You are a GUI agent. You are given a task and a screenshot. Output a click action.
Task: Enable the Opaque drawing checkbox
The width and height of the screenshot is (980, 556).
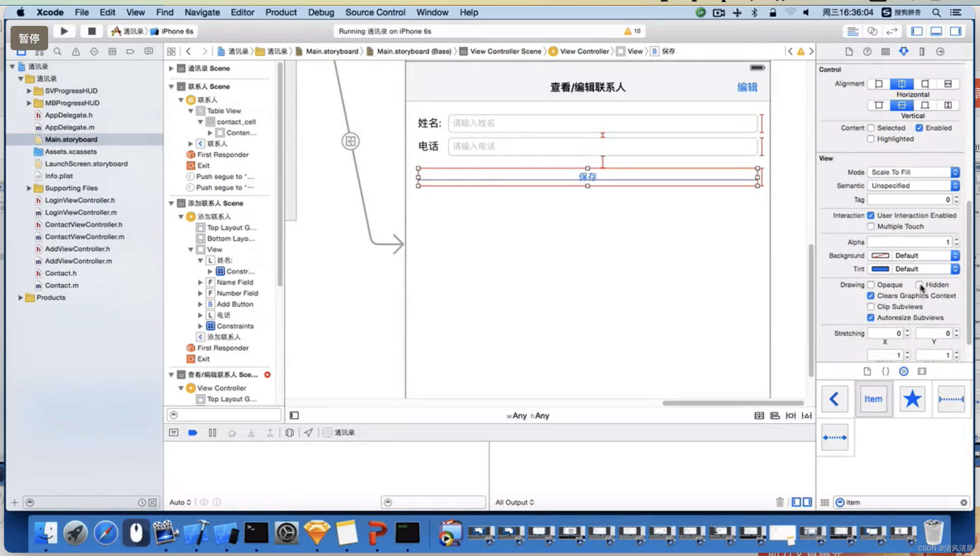click(x=871, y=285)
